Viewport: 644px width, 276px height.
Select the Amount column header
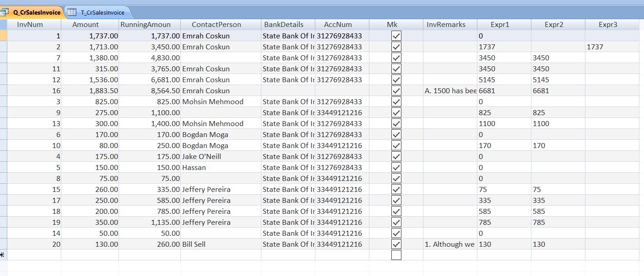pyautogui.click(x=90, y=25)
